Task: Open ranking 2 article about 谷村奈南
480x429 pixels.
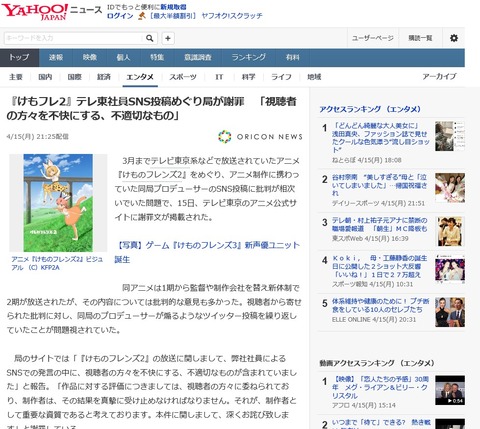Action: tap(379, 185)
